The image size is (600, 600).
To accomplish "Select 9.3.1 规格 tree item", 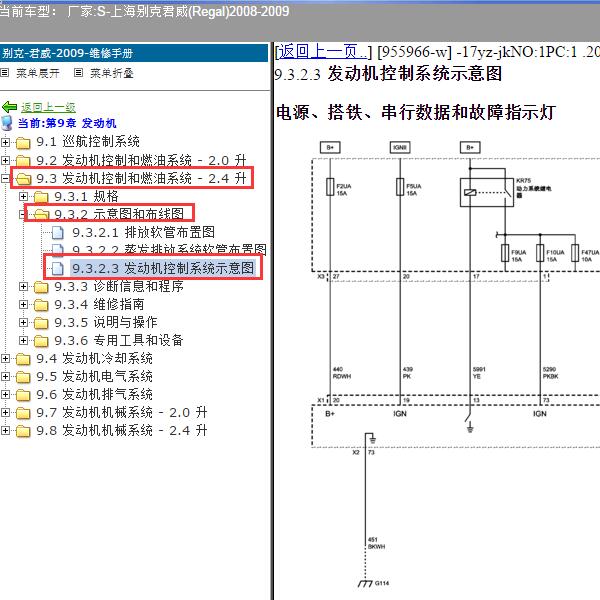I will [x=86, y=196].
